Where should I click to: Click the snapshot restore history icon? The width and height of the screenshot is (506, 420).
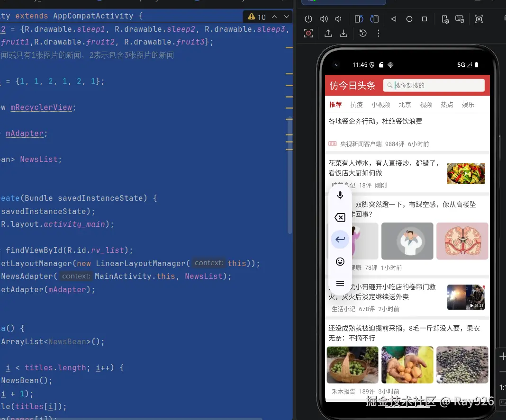pos(363,33)
